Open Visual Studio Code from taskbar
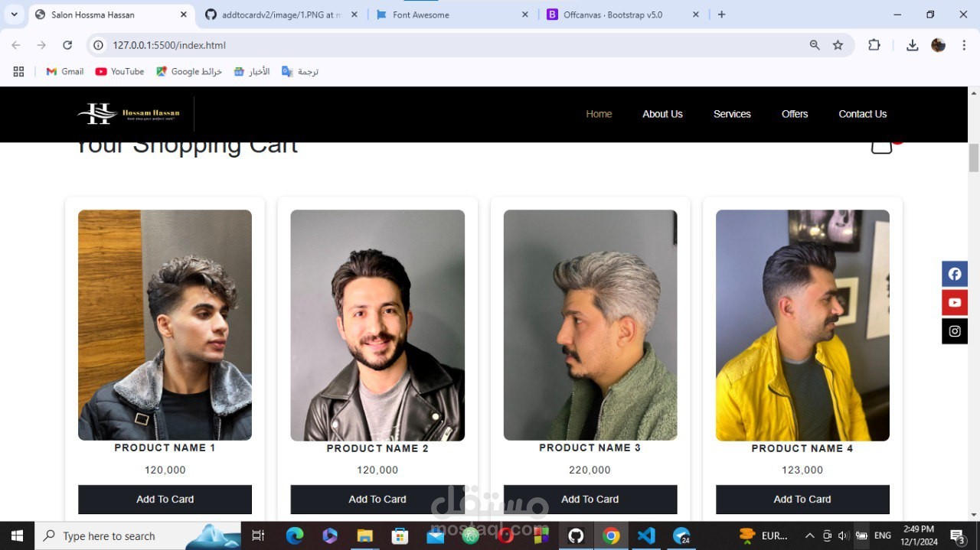The image size is (980, 550). coord(646,535)
